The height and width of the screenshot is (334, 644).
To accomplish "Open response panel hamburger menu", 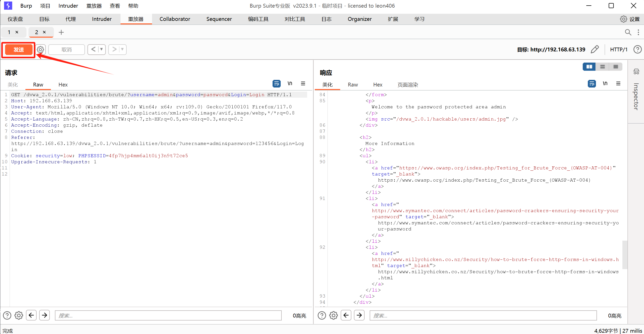I will [618, 83].
